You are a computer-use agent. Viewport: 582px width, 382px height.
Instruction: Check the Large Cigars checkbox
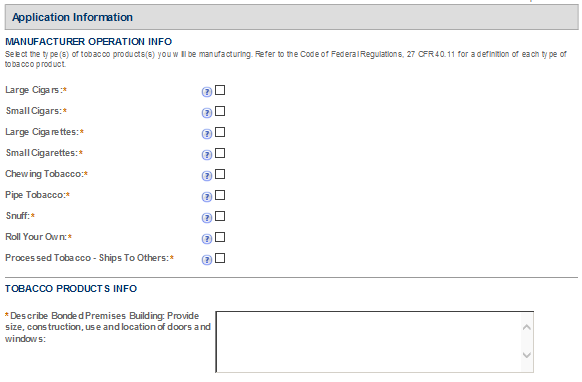coord(220,90)
